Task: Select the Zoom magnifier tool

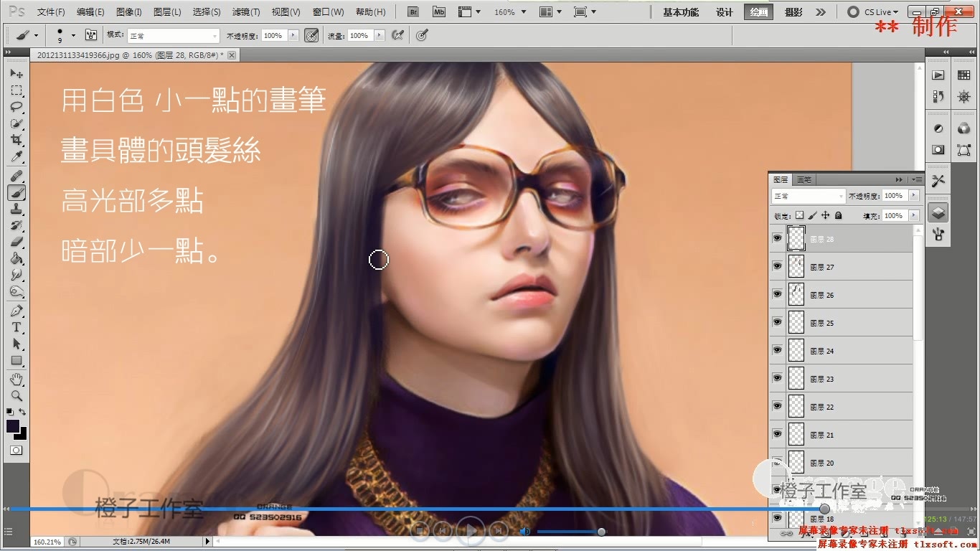Action: 16,395
